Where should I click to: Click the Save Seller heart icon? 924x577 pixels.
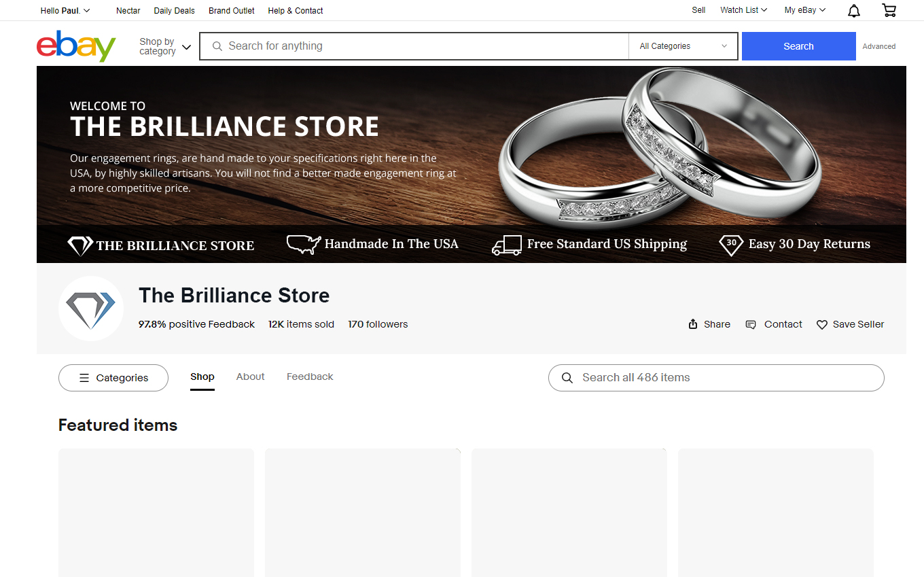(x=822, y=325)
